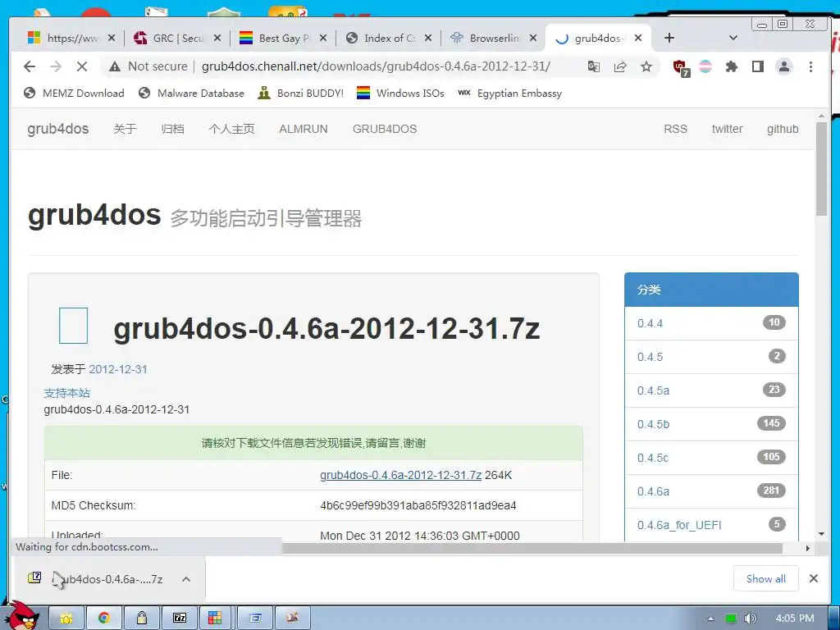The image size is (840, 630).
Task: Open a new tab with plus button
Action: pyautogui.click(x=669, y=38)
